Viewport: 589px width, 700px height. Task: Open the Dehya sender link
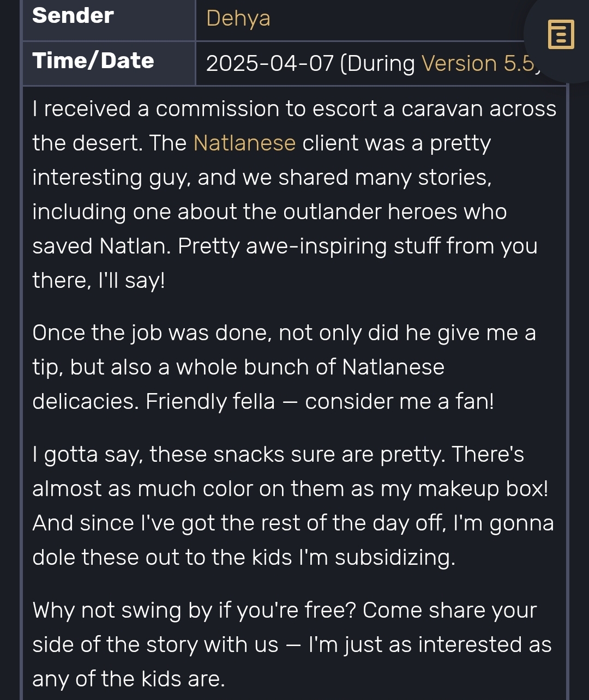[238, 18]
